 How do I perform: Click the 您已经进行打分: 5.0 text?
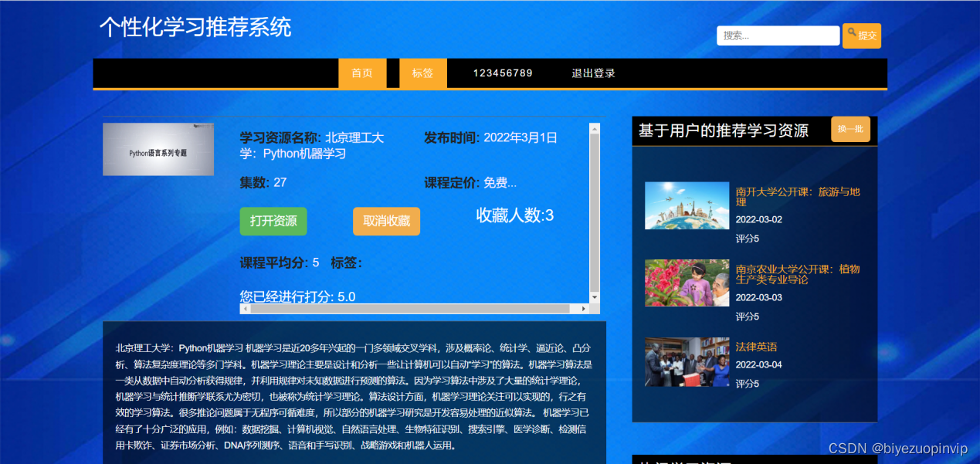coord(298,296)
